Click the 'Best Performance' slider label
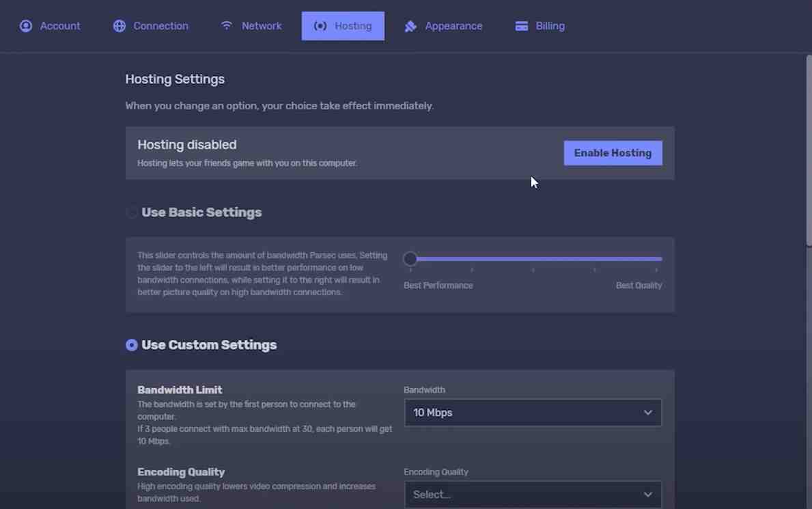The height and width of the screenshot is (509, 812). coord(438,286)
